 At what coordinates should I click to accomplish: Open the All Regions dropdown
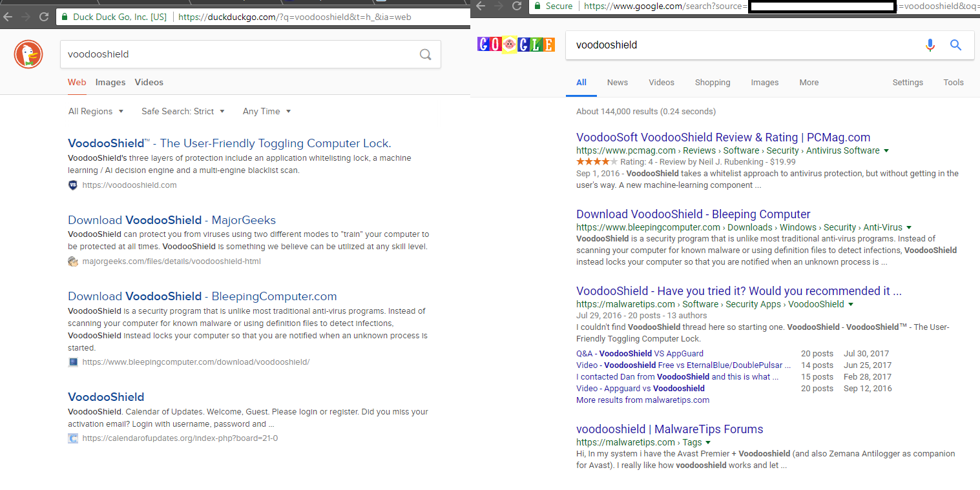96,111
